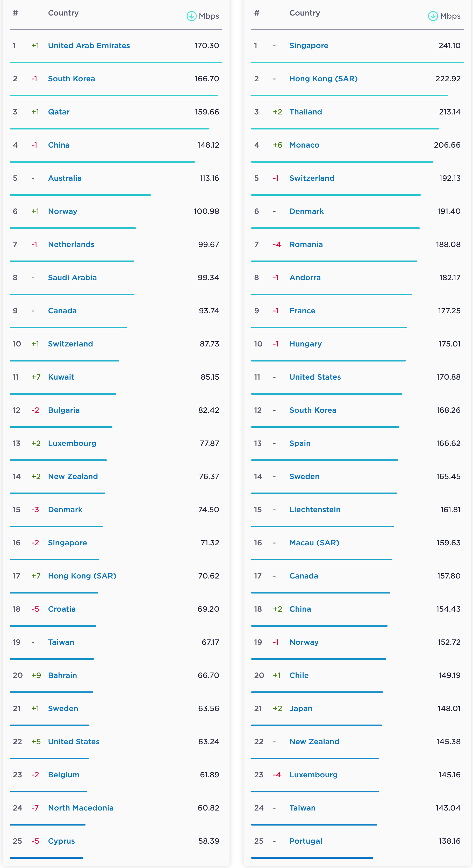The width and height of the screenshot is (473, 868).
Task: Click download icon in right table header
Action: 433,16
